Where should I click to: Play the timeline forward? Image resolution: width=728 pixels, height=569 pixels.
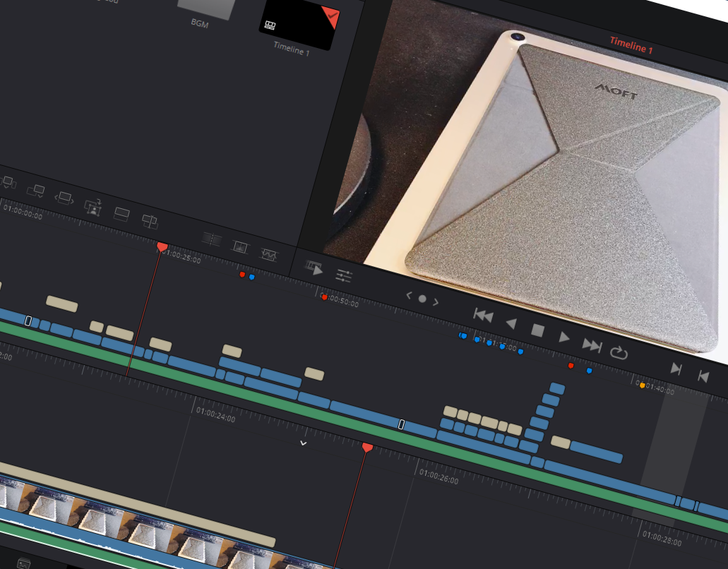tap(564, 337)
